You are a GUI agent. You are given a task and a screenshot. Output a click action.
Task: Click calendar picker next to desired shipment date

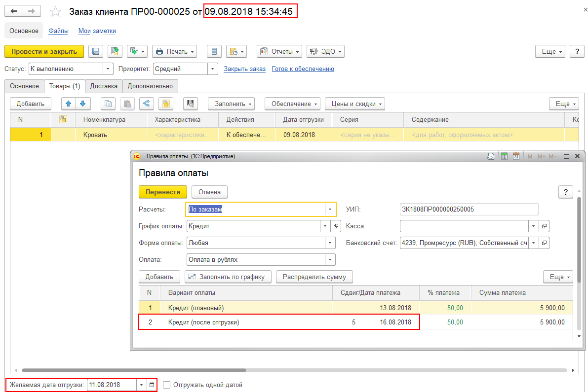[152, 385]
